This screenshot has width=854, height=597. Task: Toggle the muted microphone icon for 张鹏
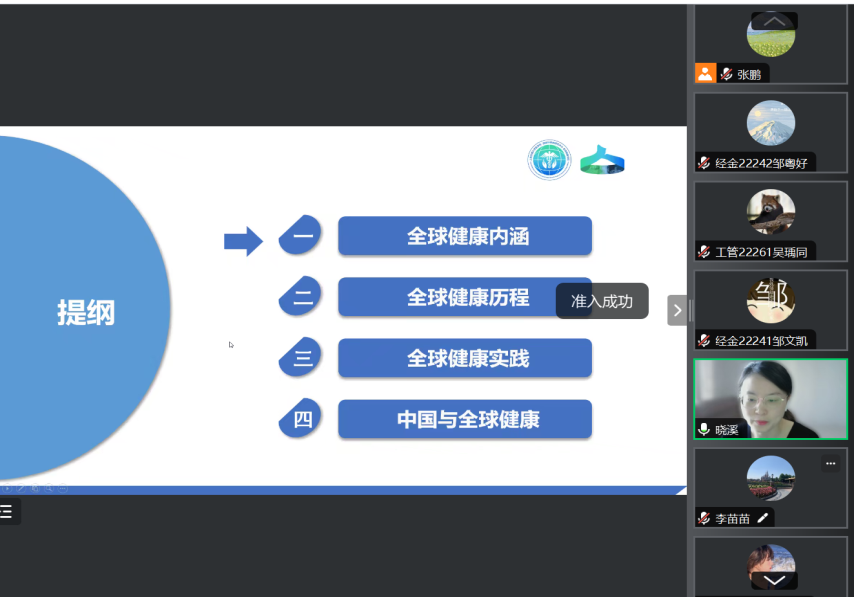point(726,74)
